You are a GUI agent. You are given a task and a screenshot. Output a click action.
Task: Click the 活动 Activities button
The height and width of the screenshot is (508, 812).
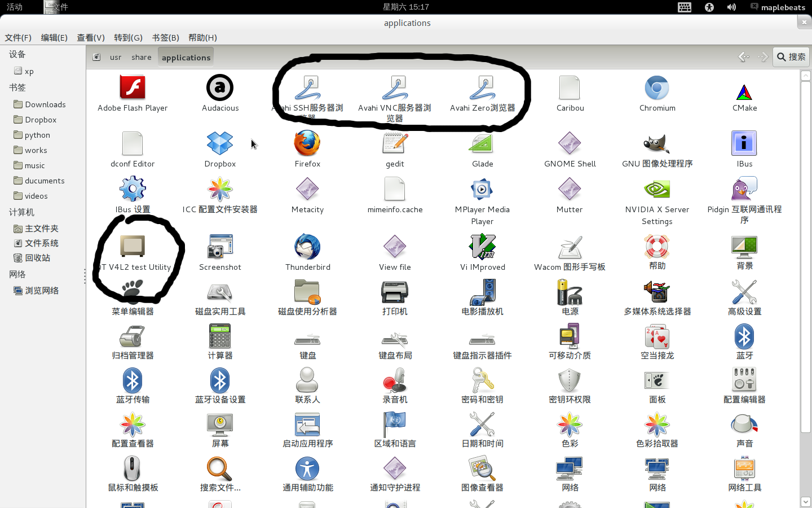(x=15, y=7)
